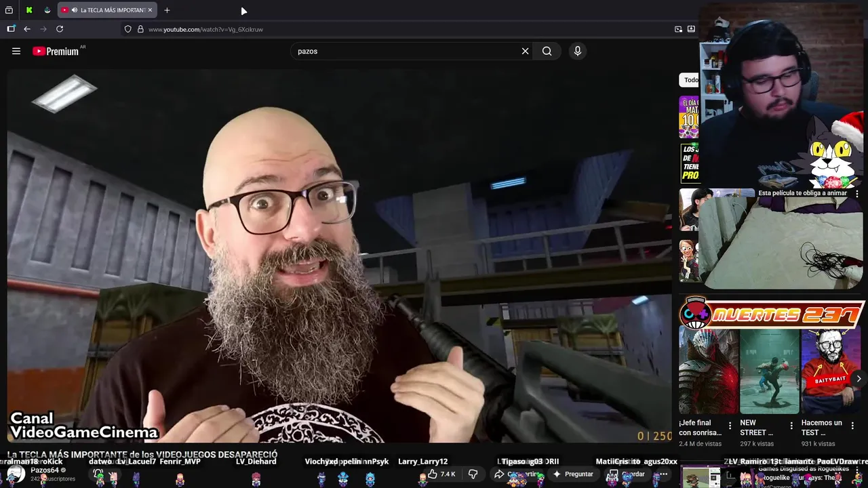This screenshot has width=868, height=488.
Task: Click the video player showing the bearded man
Action: click(x=339, y=256)
